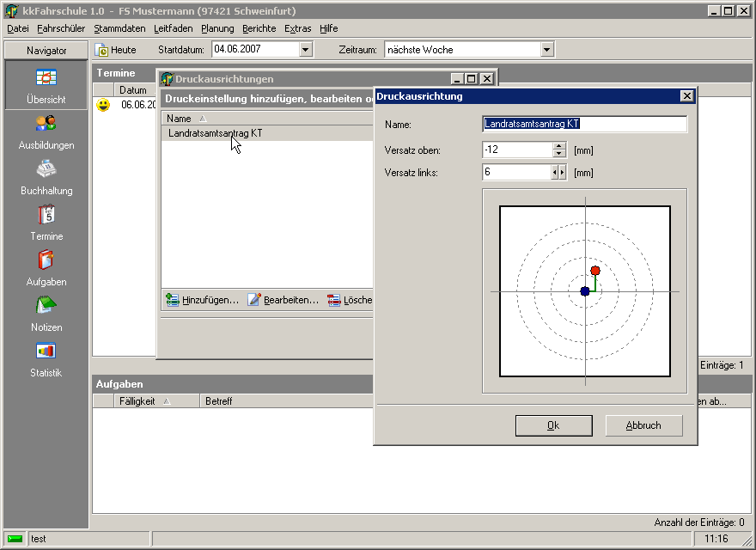Click the smiley icon in Termine row
Image resolution: width=756 pixels, height=550 pixels.
103,105
